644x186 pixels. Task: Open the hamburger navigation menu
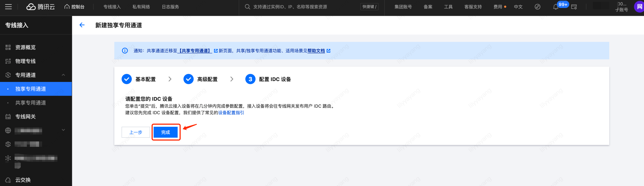click(x=8, y=7)
